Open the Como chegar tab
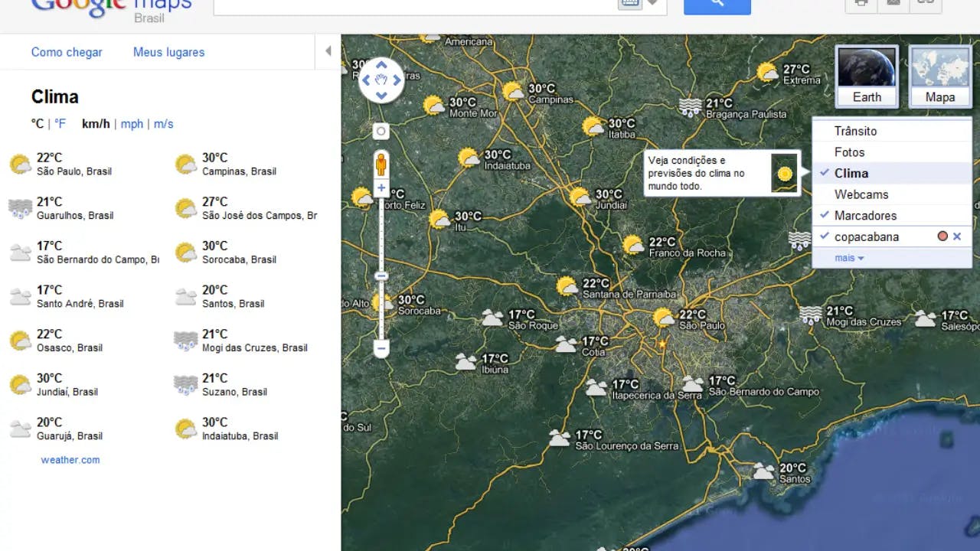 click(67, 51)
